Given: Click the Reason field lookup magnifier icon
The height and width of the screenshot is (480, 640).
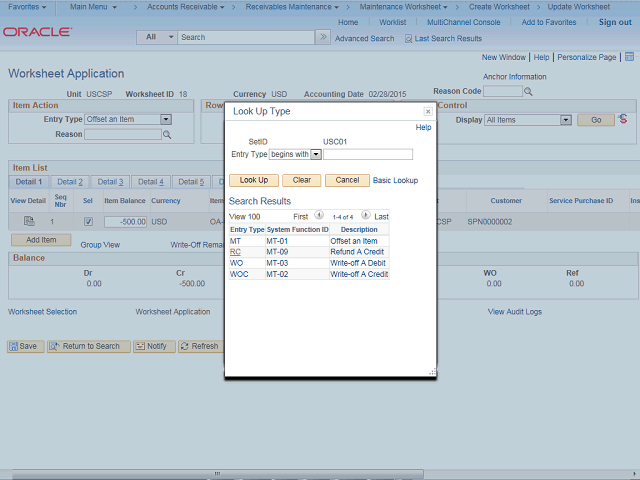Looking at the screenshot, I should [x=168, y=134].
